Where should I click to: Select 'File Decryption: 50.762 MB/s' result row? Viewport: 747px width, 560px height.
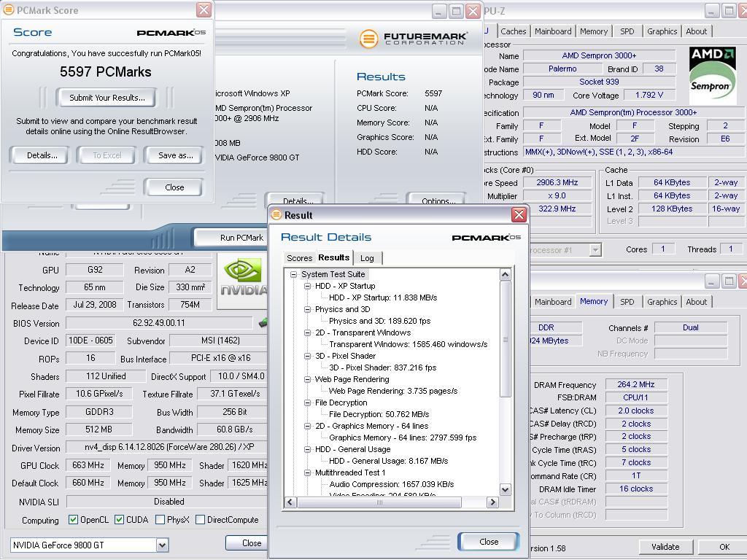(379, 414)
